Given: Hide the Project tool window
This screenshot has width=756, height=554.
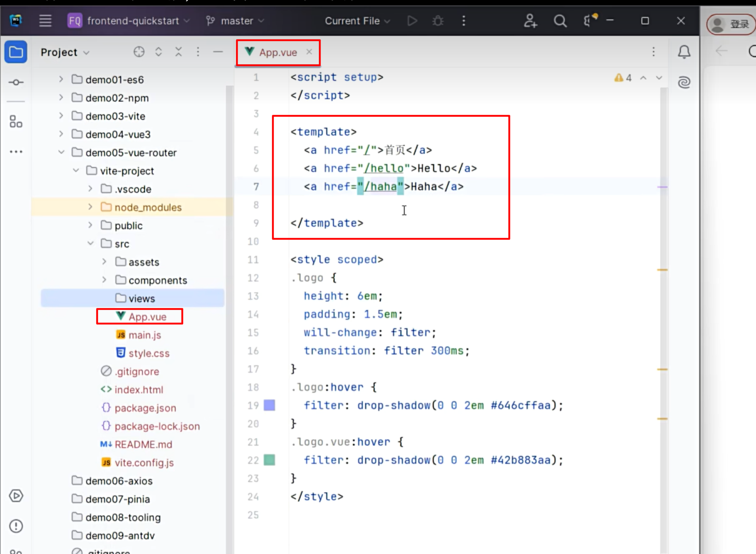Looking at the screenshot, I should [x=218, y=52].
